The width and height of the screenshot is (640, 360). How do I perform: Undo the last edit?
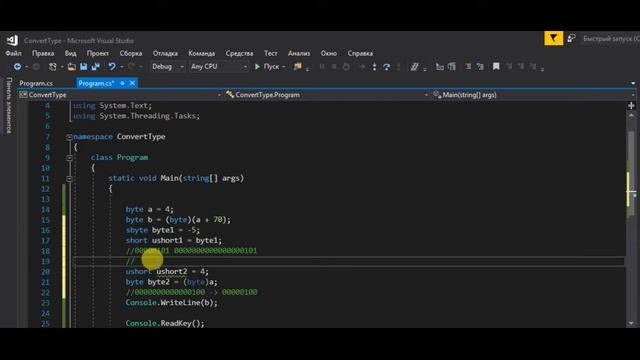point(112,67)
